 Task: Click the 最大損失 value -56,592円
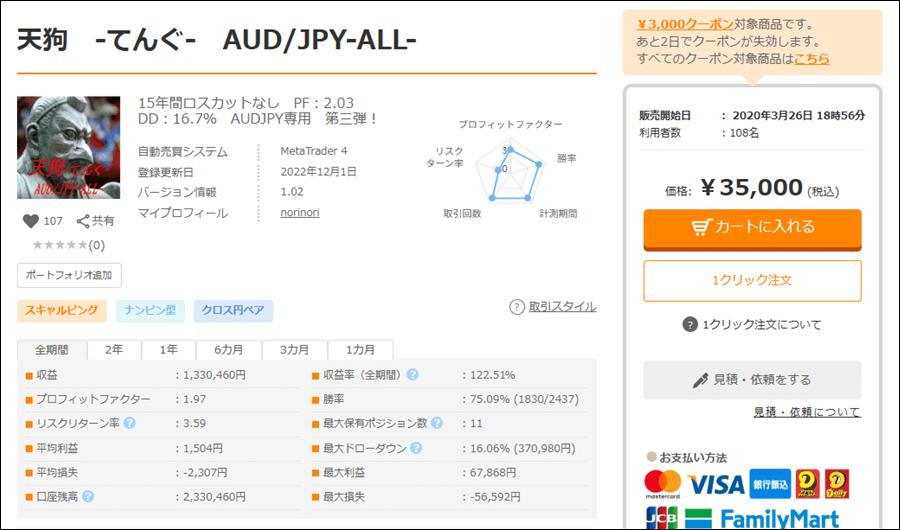495,497
